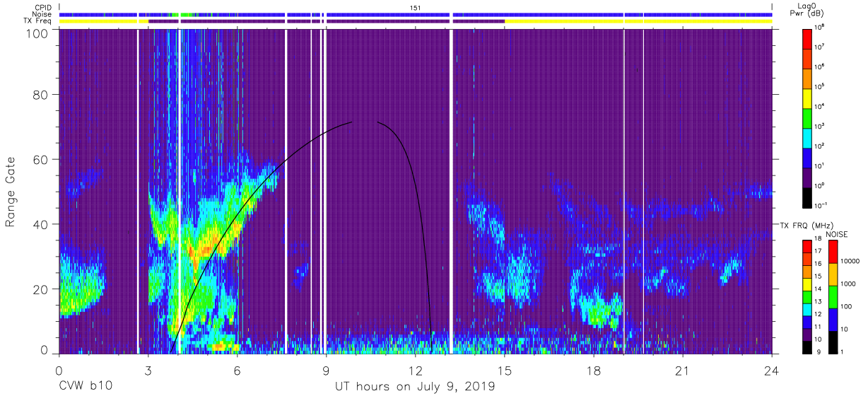The height and width of the screenshot is (401, 868).
Task: Select the green segment of NOISE colorbar
Action: [833, 296]
